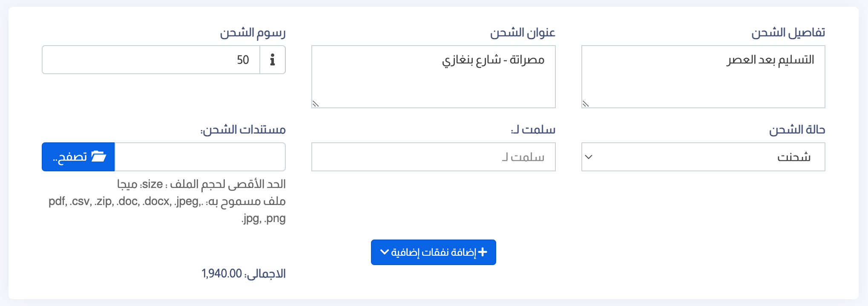Click inside the عنوان الشحن address textarea

(x=434, y=77)
